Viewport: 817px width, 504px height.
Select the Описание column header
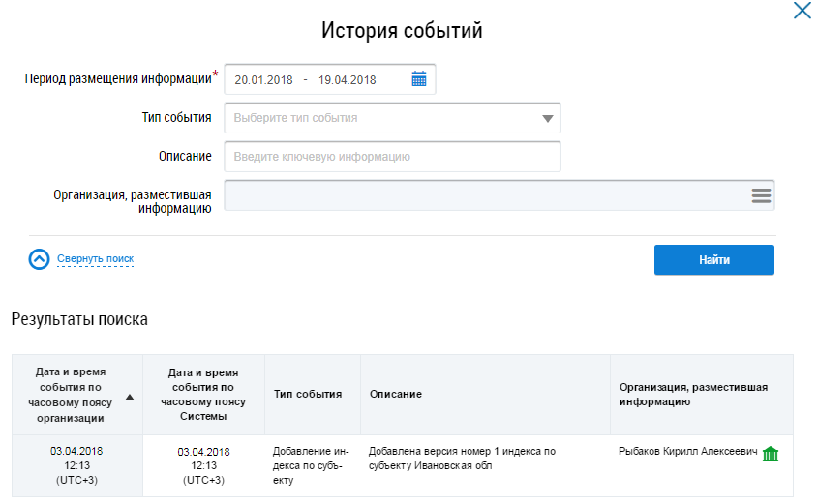(x=485, y=394)
